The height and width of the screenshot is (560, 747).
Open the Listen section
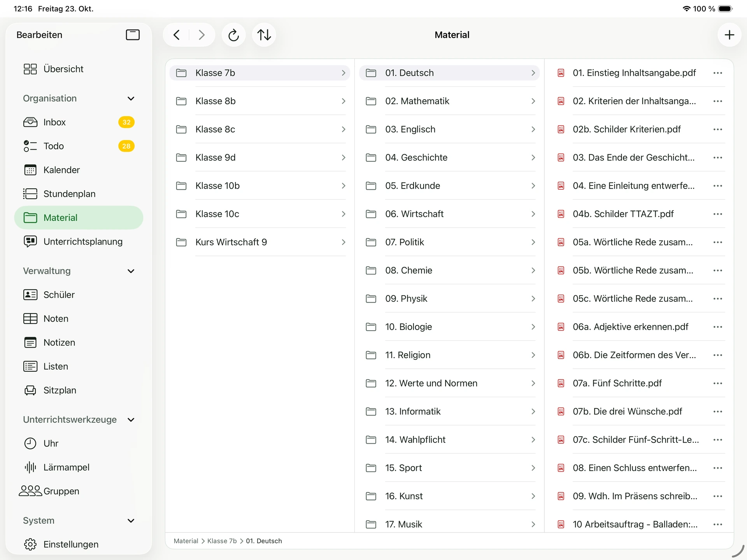click(78, 366)
